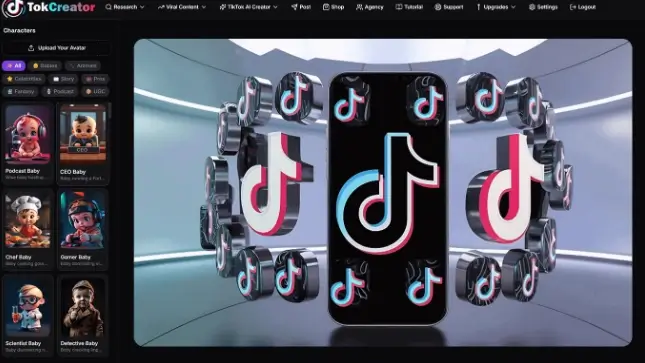This screenshot has width=645, height=363.
Task: Toggle the Celebrities filter chip
Action: tap(24, 79)
